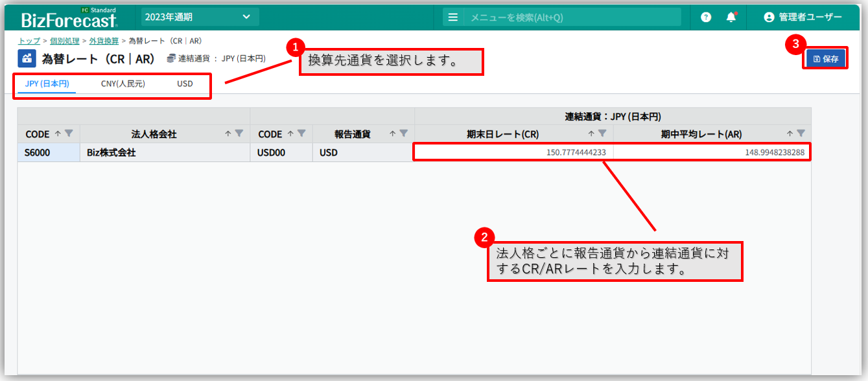Open the 外貨換算 breadcrumb link
Image resolution: width=868 pixels, height=381 pixels.
(104, 41)
